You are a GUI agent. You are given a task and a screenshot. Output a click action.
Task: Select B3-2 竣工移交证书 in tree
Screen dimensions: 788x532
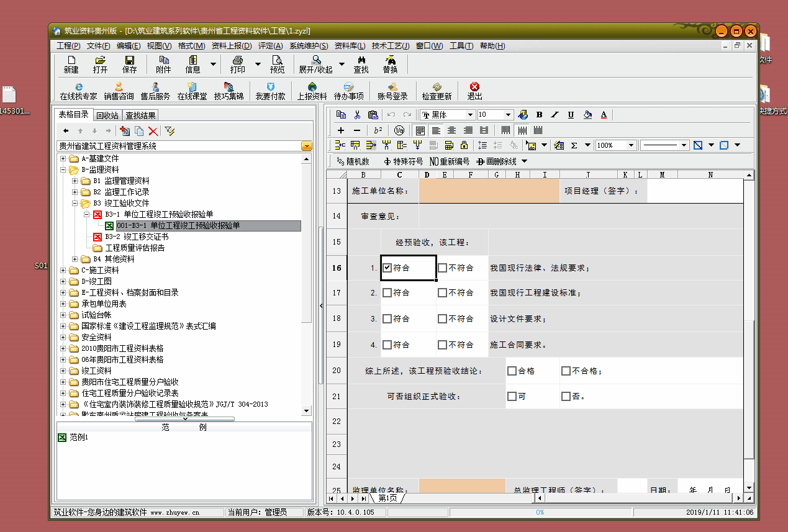(x=136, y=237)
